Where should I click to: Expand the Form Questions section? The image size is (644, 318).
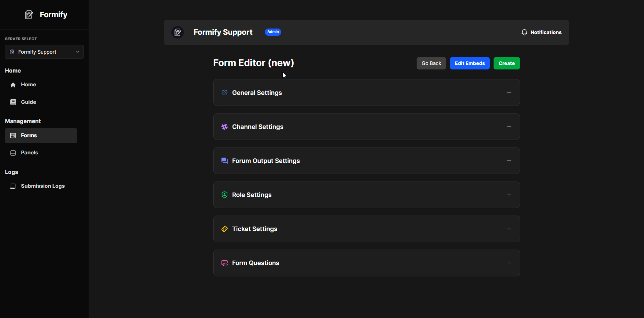point(509,263)
